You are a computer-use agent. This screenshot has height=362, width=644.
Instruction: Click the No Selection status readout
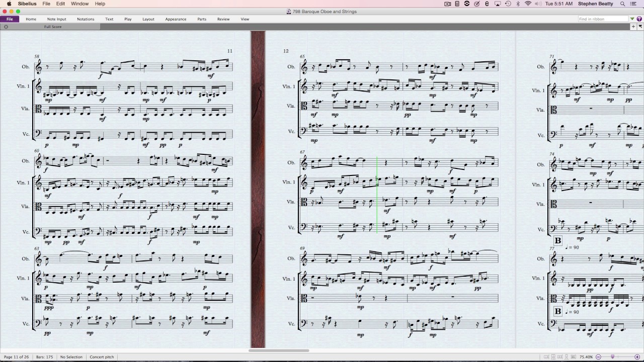[71, 357]
